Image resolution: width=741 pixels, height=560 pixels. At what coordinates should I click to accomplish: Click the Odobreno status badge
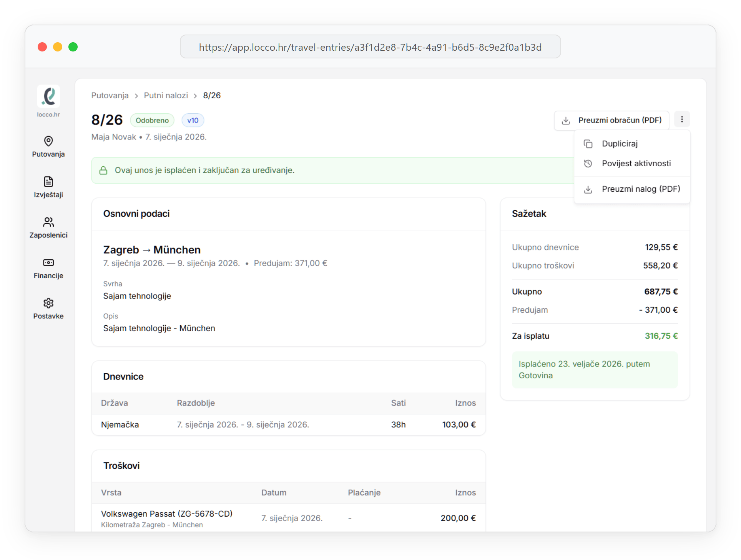coord(152,121)
